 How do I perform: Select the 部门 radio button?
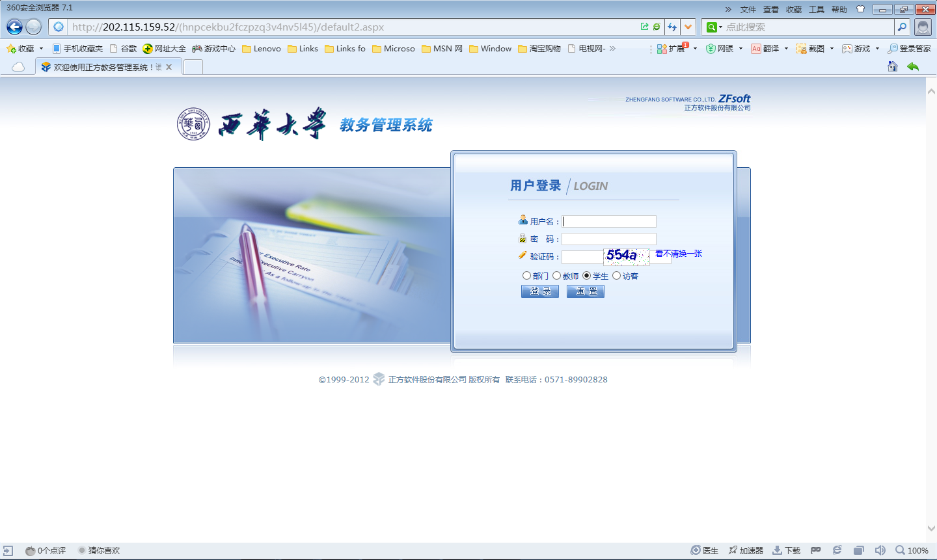[x=526, y=276]
